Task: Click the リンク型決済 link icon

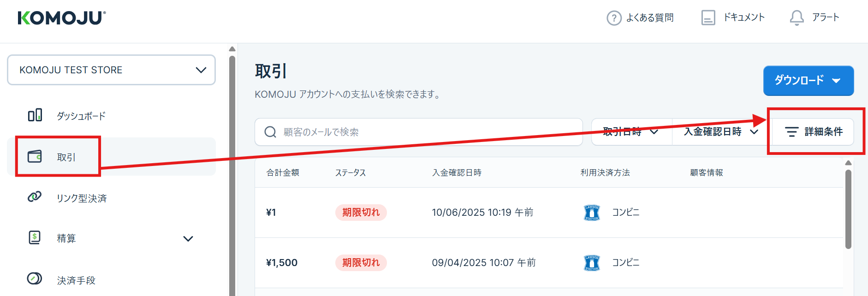Action: coord(35,197)
